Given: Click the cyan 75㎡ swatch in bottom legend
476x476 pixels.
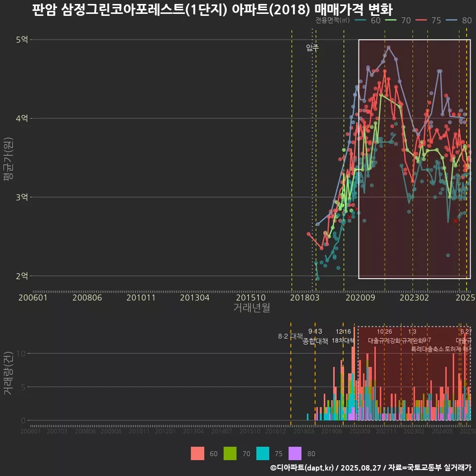Looking at the screenshot, I should click(263, 454).
